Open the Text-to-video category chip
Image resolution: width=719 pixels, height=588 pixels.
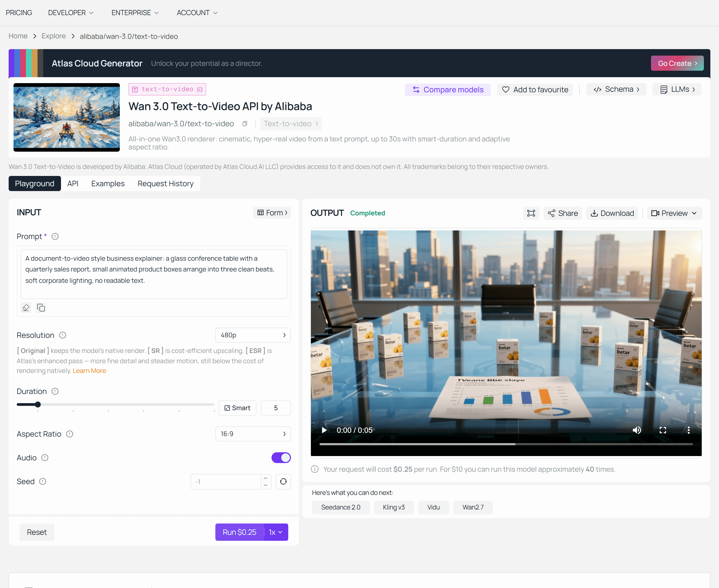(x=291, y=124)
